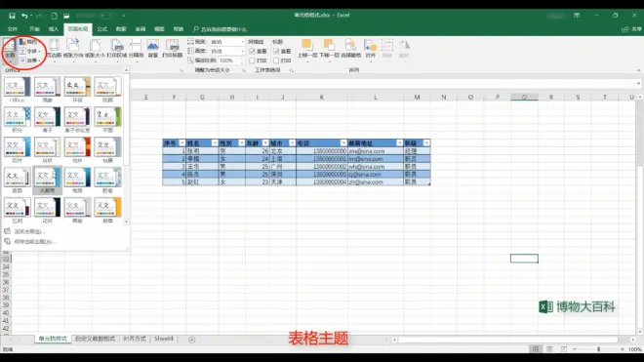
Task: Click cell containing 13800000000
Action: tap(322, 151)
